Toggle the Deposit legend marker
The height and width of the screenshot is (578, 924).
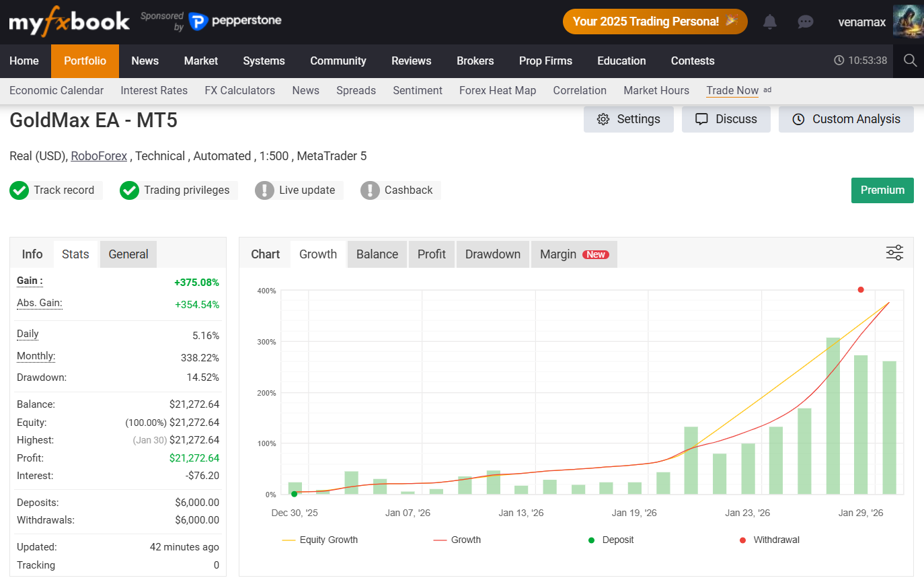(x=611, y=540)
